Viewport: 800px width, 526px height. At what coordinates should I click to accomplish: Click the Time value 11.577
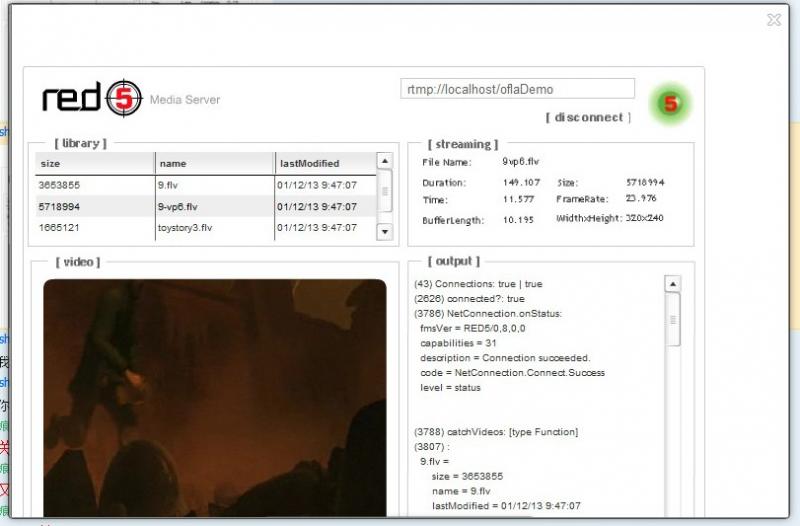(x=518, y=199)
